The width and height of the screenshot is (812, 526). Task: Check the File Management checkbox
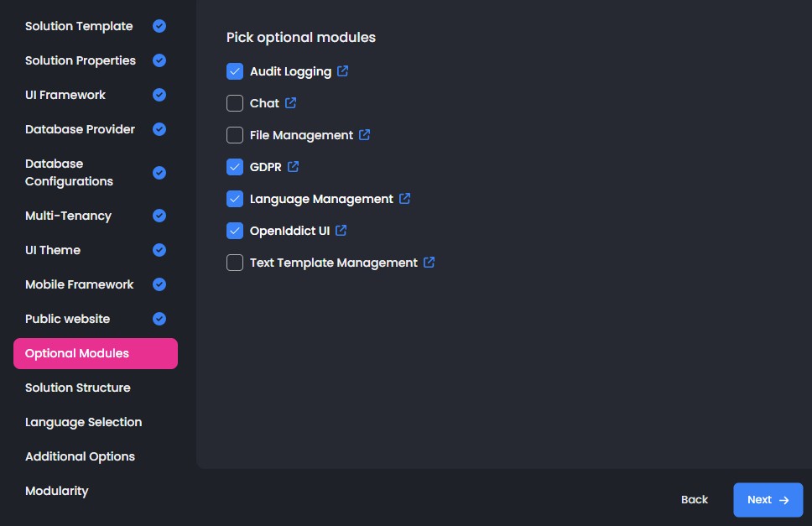click(235, 135)
